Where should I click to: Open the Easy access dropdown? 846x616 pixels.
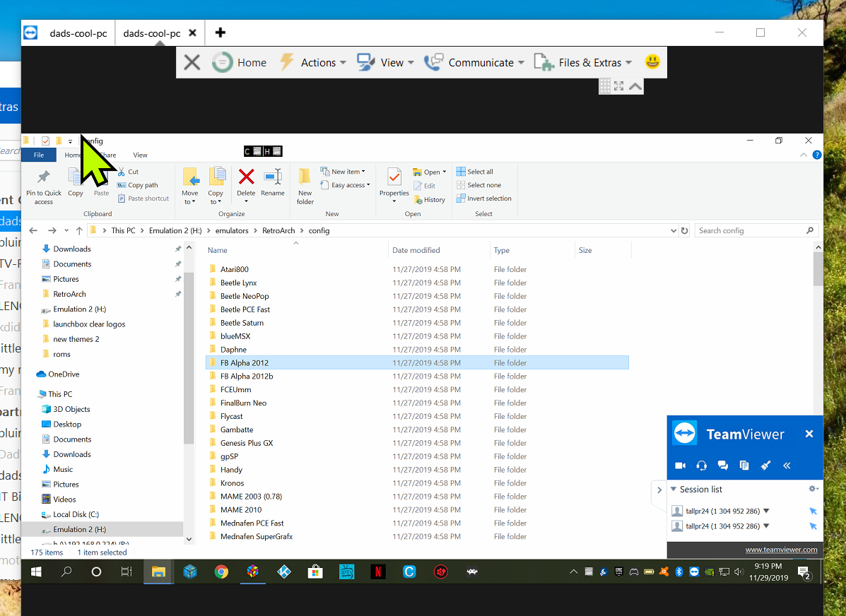[346, 185]
